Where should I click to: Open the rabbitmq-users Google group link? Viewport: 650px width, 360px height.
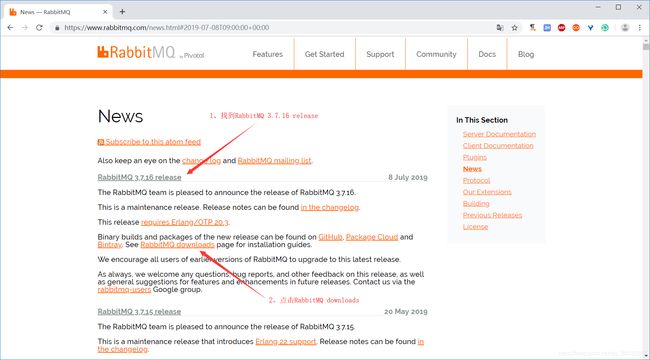coord(124,289)
